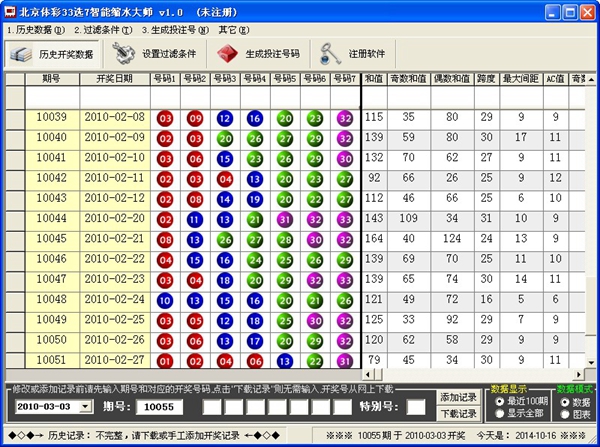Click blue ball 19 in row 10043
The width and height of the screenshot is (600, 447).
(255, 200)
